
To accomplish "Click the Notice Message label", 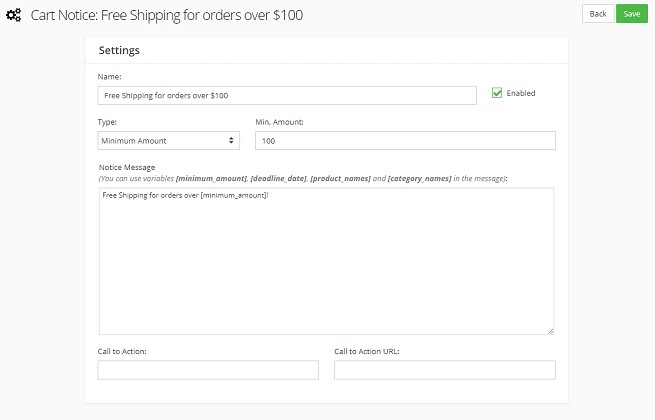I will pyautogui.click(x=127, y=167).
